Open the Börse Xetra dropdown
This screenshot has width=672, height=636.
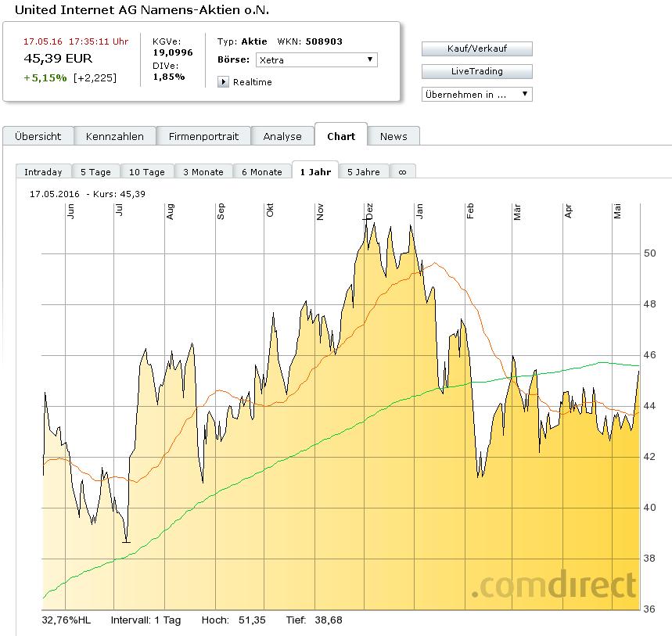click(x=317, y=59)
